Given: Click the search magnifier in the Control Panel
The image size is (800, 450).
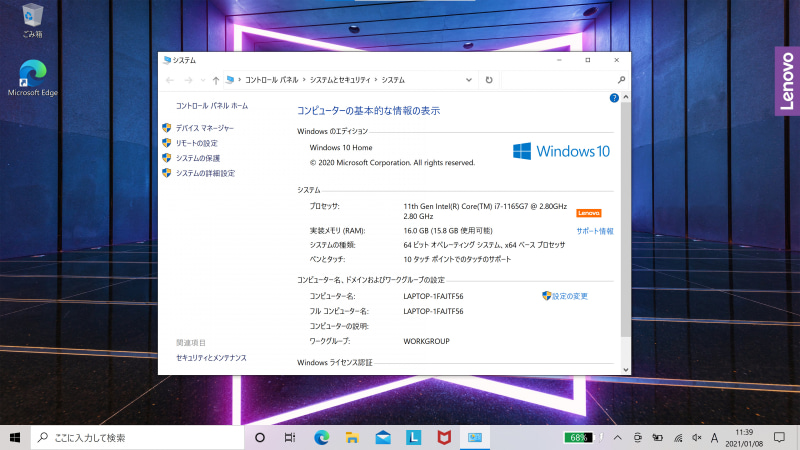Looking at the screenshot, I should (621, 80).
